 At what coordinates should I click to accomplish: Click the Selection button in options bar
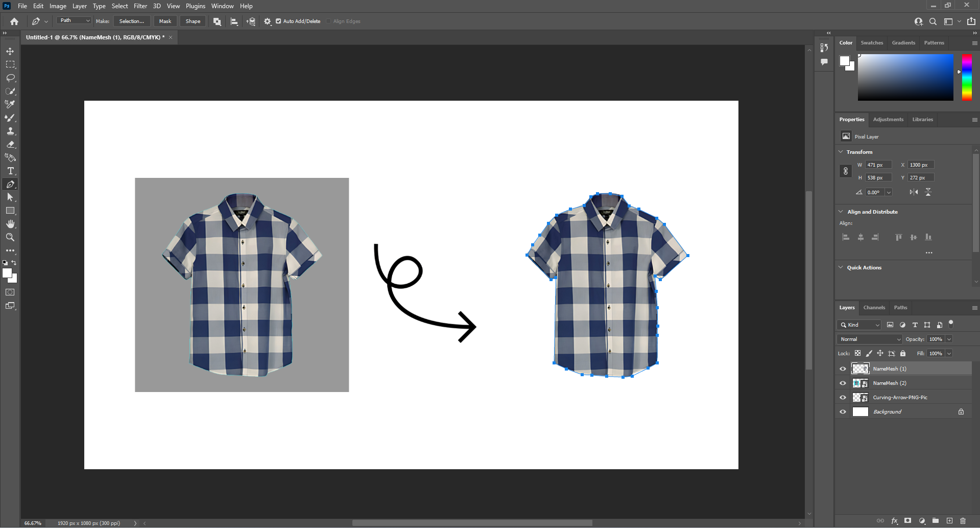pos(131,21)
